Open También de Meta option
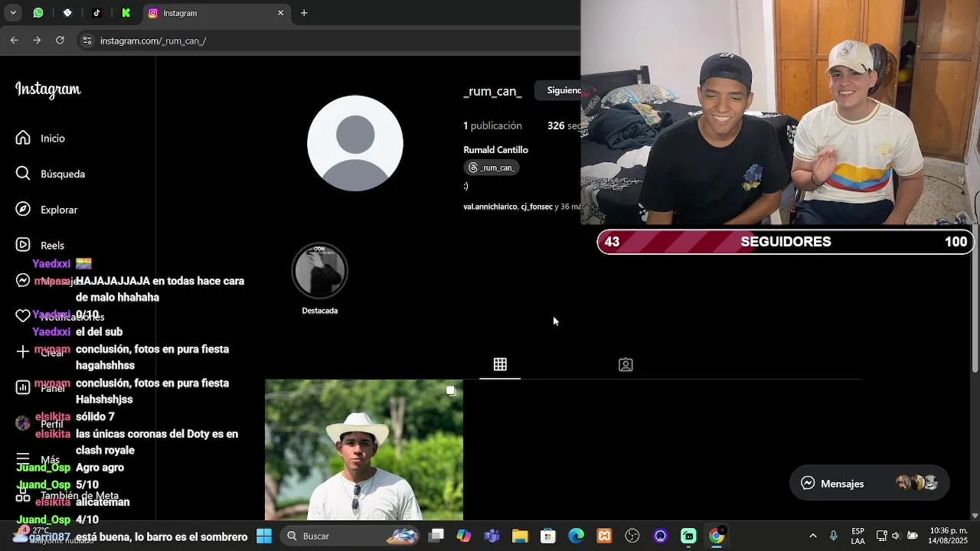 pos(67,496)
